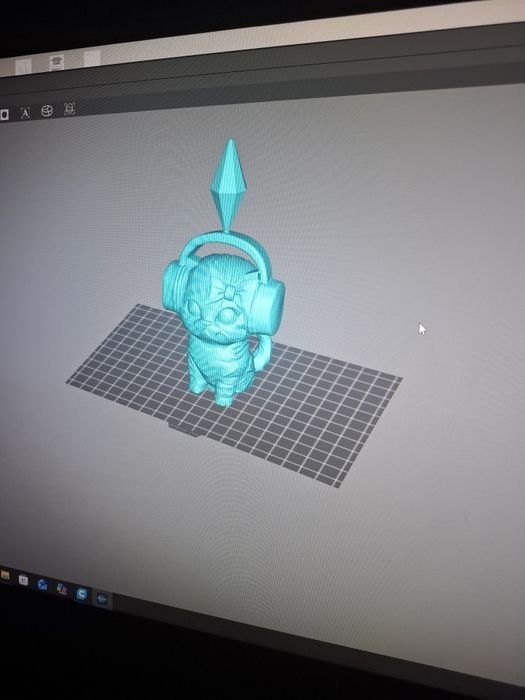This screenshot has width=525, height=700.
Task: Open the colorful multi-square taskbar app icon
Action: point(62,589)
